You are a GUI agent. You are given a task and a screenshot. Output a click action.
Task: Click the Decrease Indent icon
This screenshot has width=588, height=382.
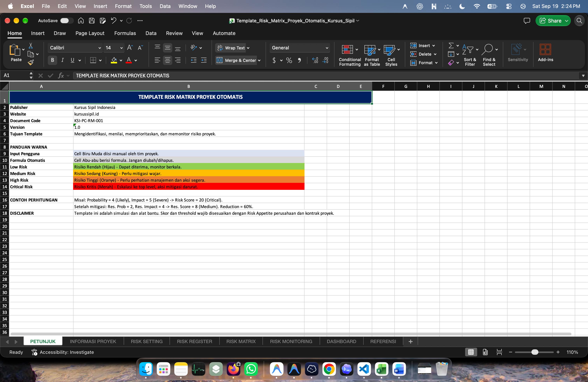(x=194, y=60)
